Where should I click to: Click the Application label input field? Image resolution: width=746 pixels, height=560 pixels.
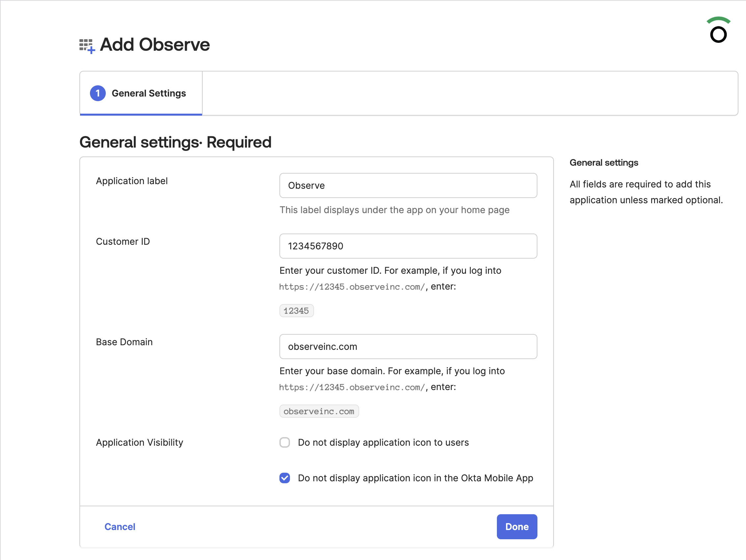coord(408,185)
